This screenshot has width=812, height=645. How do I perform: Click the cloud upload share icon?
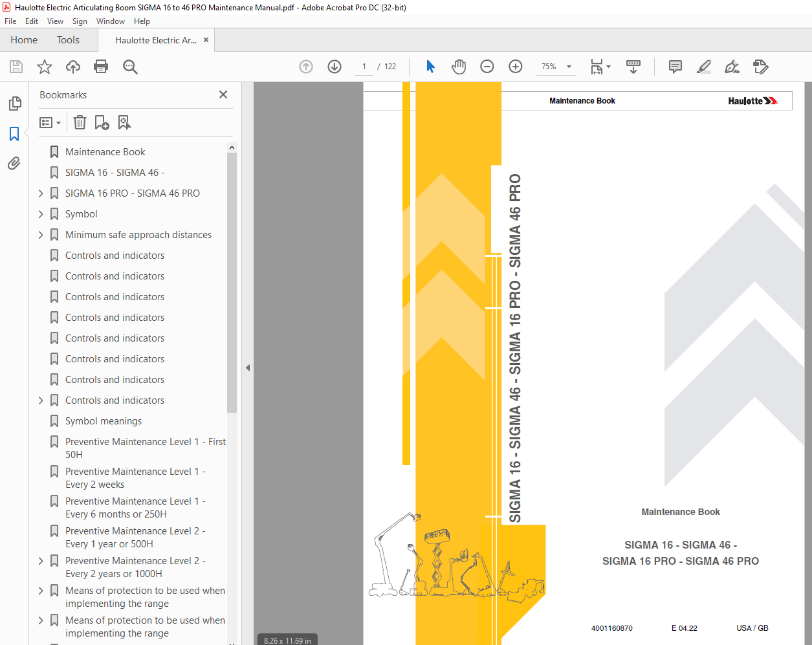[73, 67]
